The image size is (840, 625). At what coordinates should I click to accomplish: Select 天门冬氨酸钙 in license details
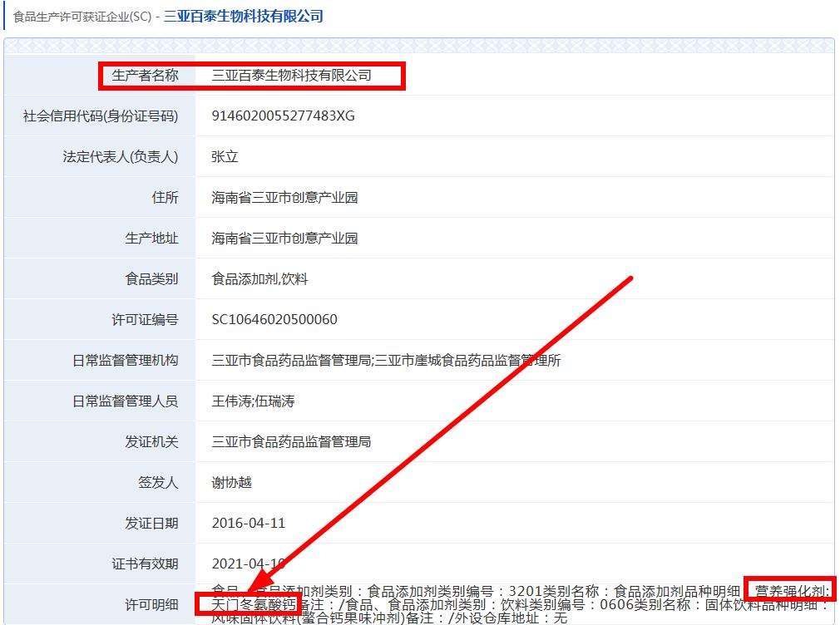point(254,605)
